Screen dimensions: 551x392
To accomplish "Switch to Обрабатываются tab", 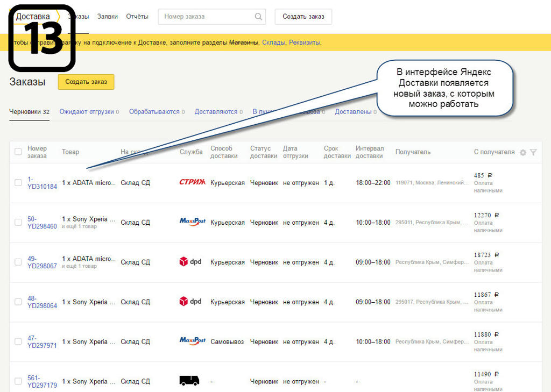I will [157, 112].
